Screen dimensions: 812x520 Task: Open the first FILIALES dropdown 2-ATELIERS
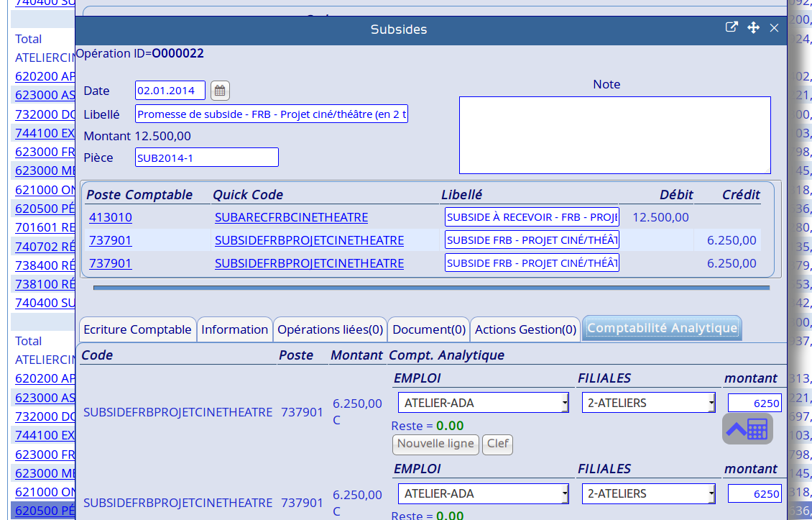coord(648,403)
